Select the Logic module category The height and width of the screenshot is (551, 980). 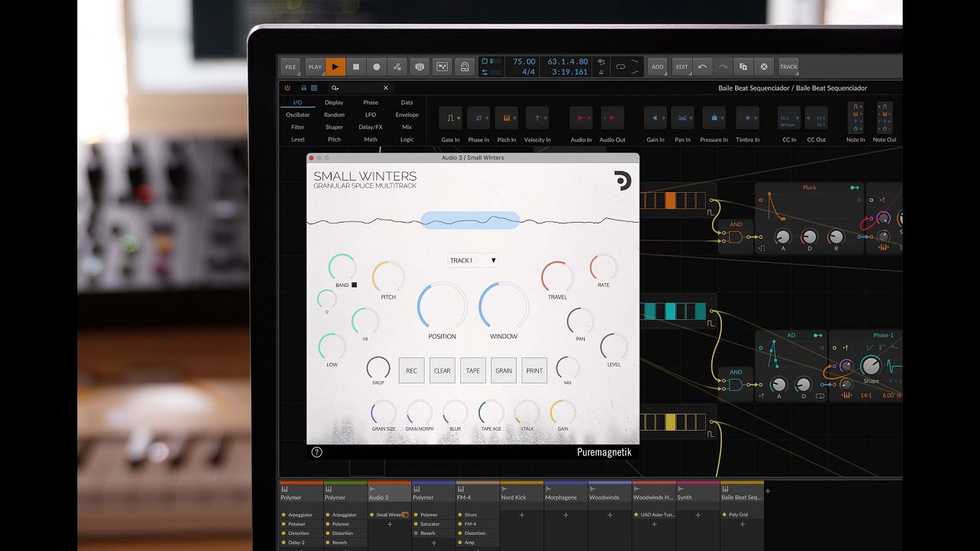[x=407, y=139]
